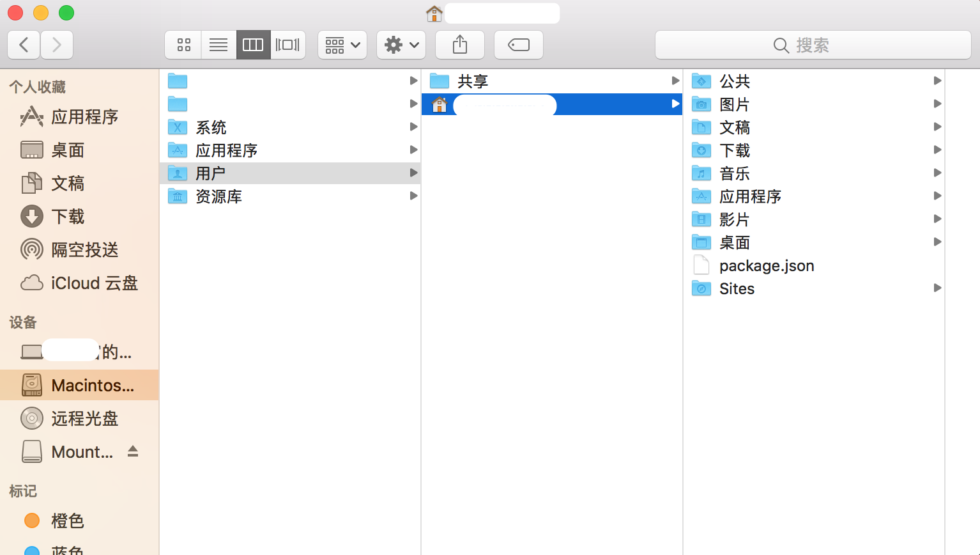Open 隔空投送 AirDrop in sidebar

pyautogui.click(x=79, y=250)
